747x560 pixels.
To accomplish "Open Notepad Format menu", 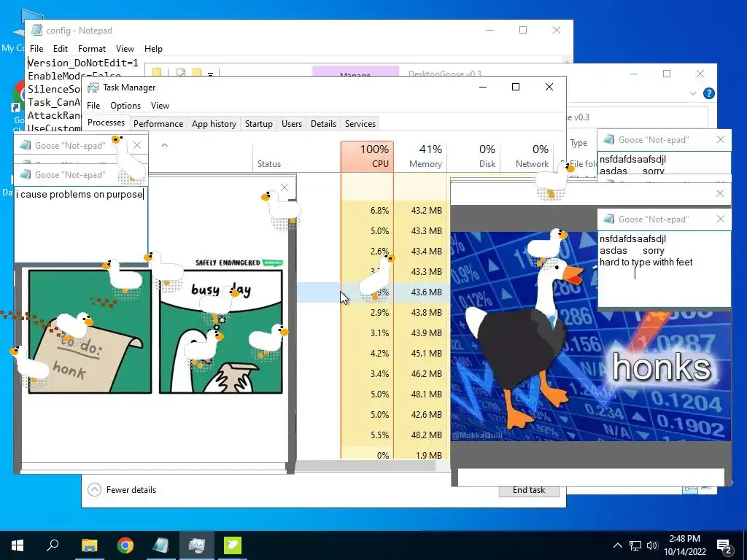I will [x=91, y=49].
